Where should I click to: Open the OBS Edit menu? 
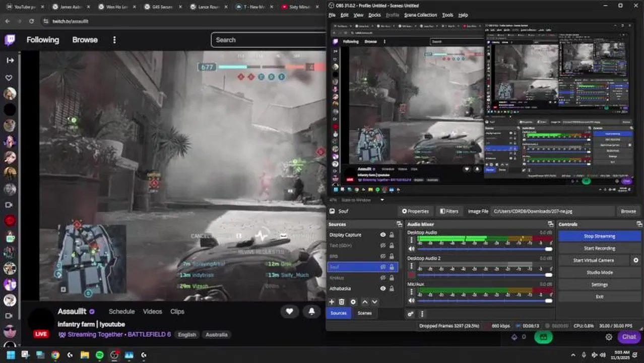tap(345, 15)
